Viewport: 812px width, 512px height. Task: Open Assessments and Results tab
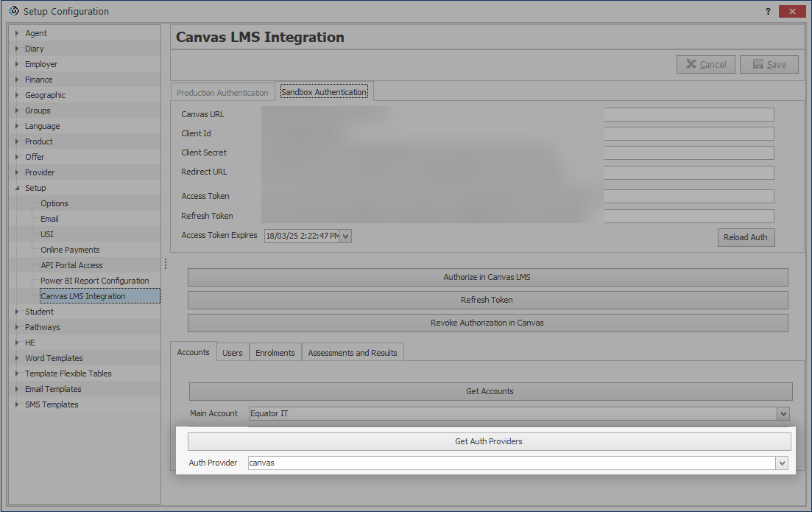pos(352,353)
